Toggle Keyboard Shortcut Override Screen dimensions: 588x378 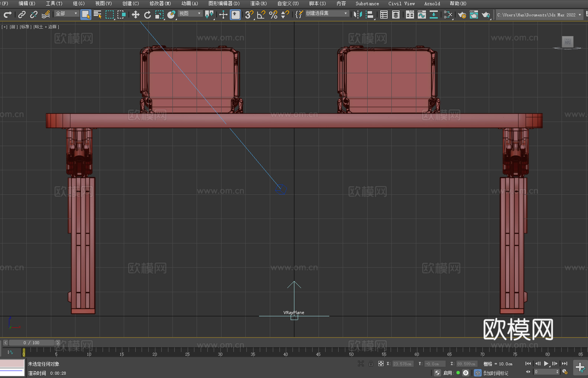[235, 14]
